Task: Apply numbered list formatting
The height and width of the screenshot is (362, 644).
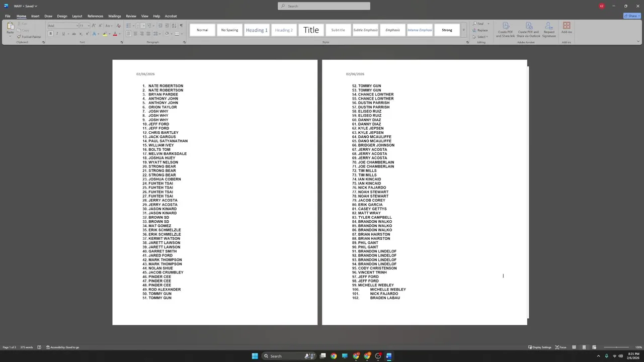Action: point(139,26)
